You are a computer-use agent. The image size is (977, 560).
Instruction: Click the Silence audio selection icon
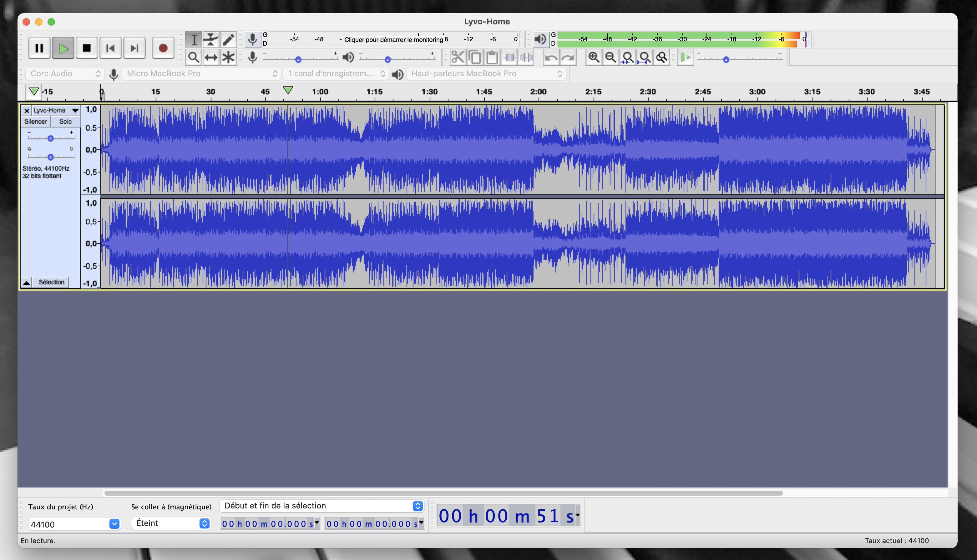[526, 57]
